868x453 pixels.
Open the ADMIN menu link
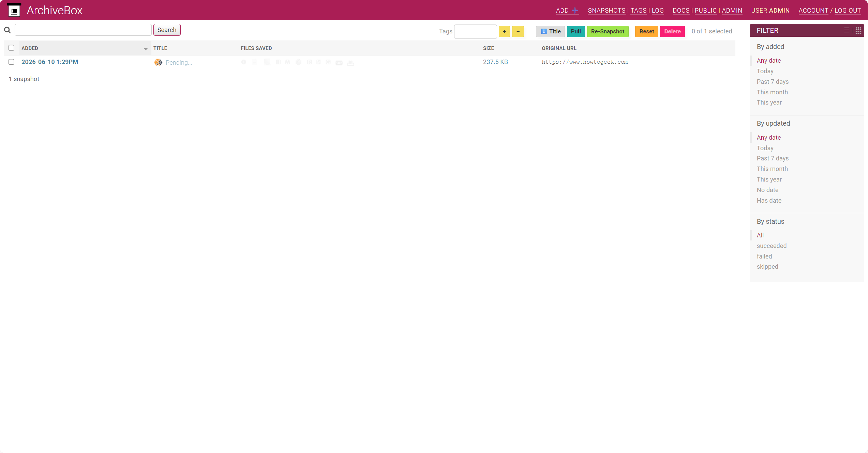coord(732,11)
